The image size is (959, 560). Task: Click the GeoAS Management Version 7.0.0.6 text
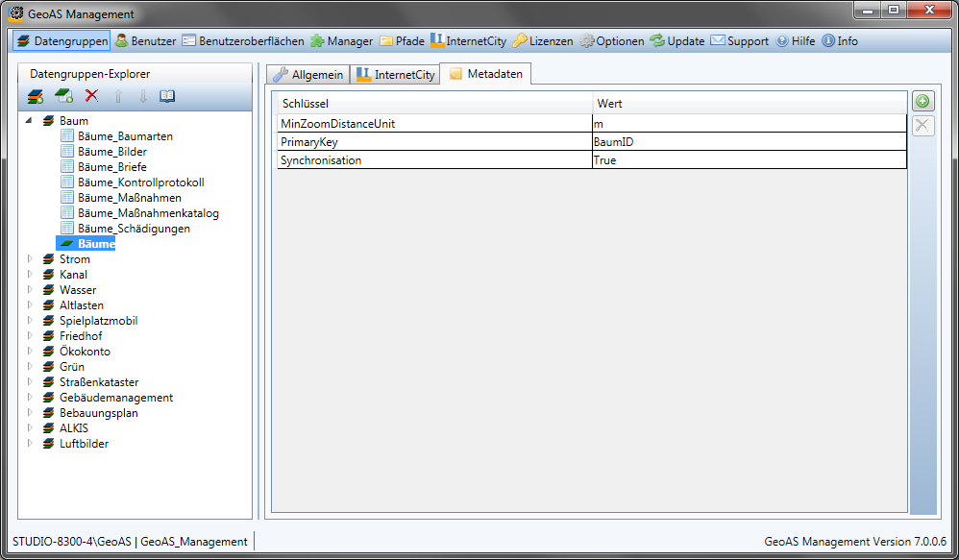pos(855,542)
